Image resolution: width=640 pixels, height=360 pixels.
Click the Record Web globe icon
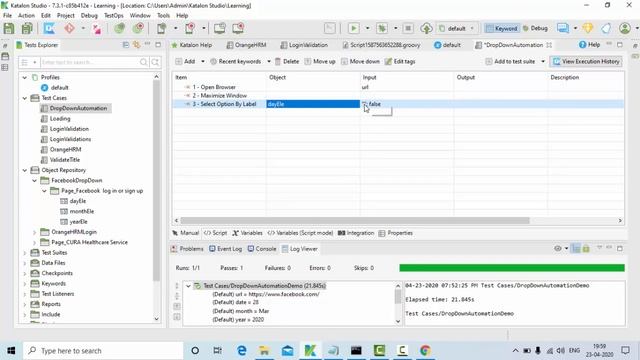coord(138,28)
